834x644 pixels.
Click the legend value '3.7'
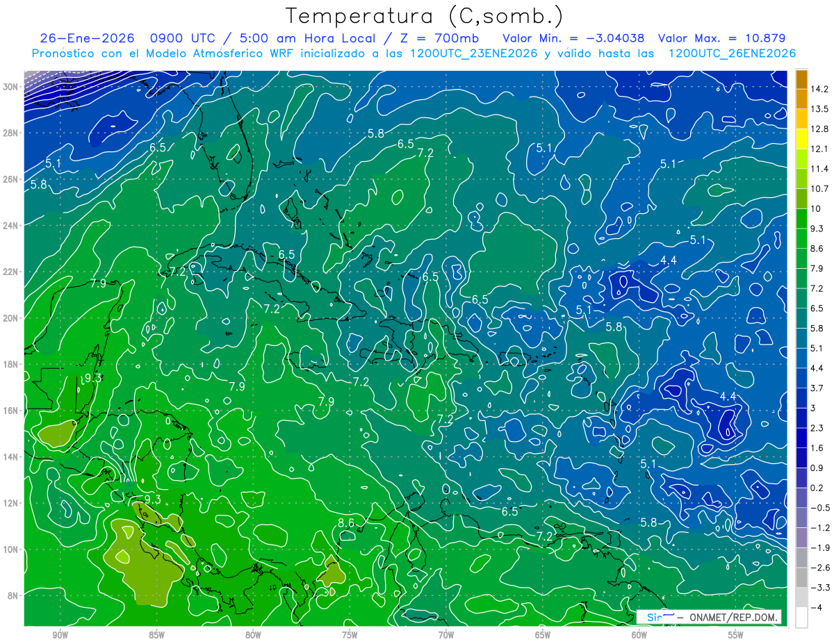(818, 388)
